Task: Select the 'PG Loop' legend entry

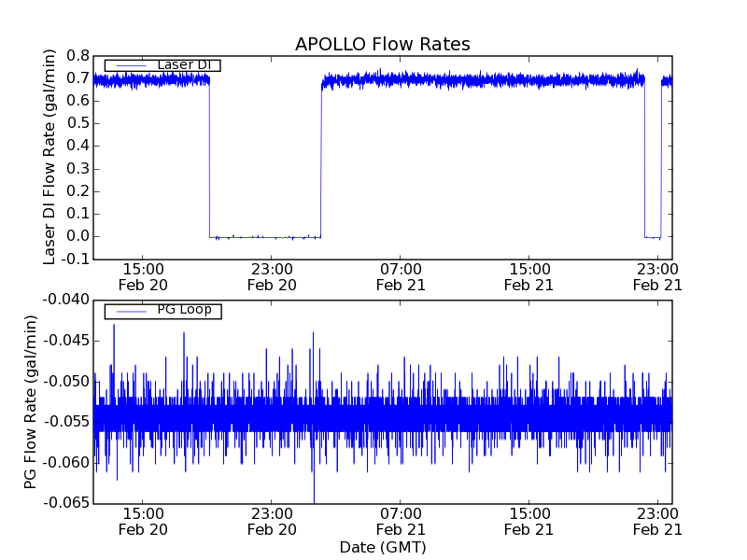Action: coord(162,311)
